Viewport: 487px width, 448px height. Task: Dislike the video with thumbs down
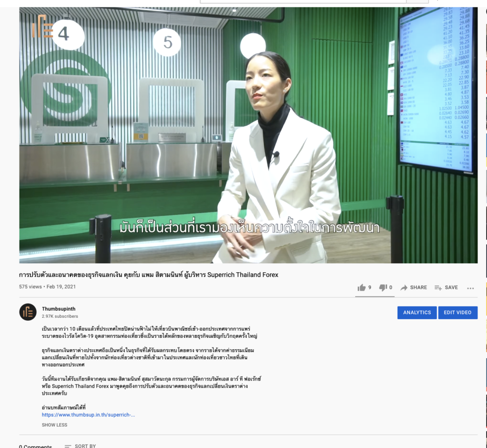click(383, 287)
